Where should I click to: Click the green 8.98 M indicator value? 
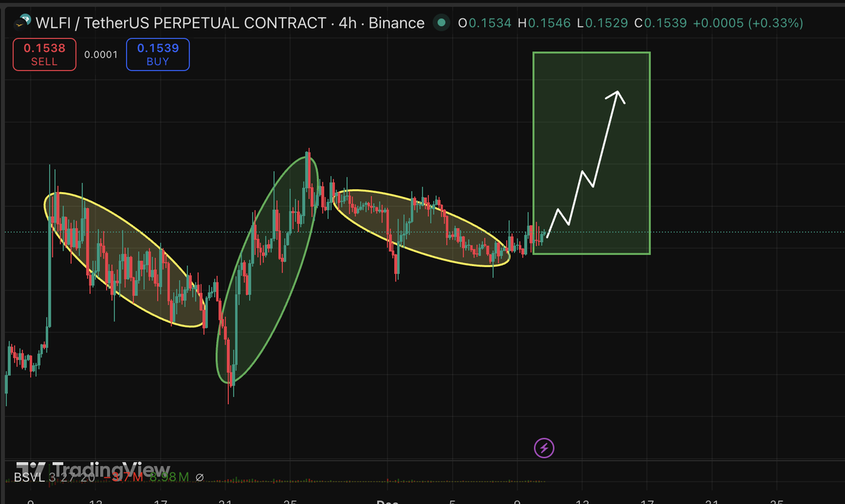click(169, 478)
